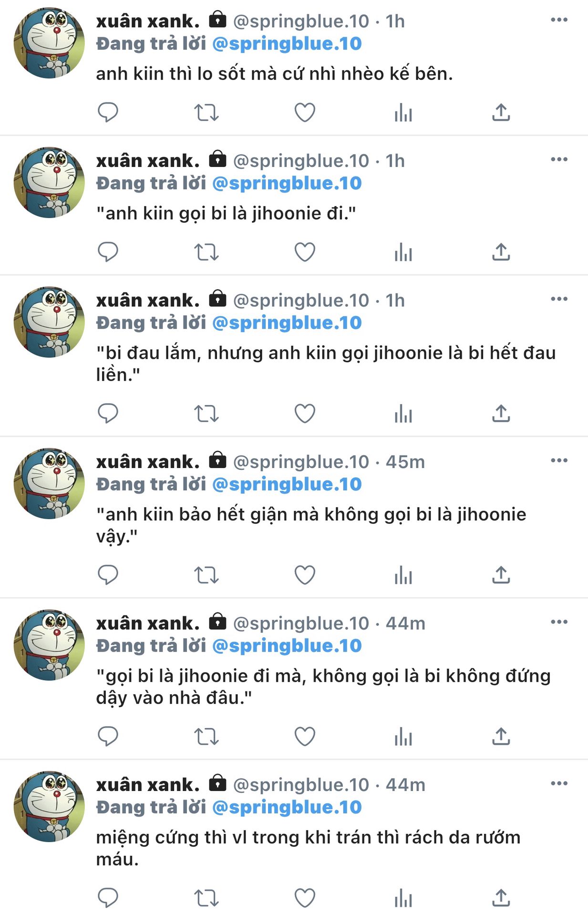This screenshot has width=588, height=916.
Task: Like the "bi đau lắm" tweet
Action: [305, 413]
